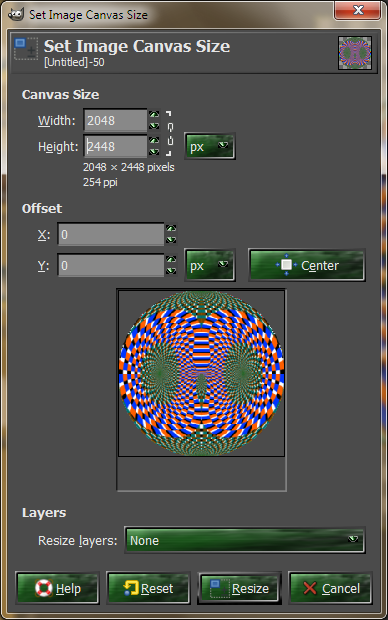Viewport: 388px width, 620px height.
Task: Click the GIMP Wilber icon in title bar
Action: tap(16, 15)
